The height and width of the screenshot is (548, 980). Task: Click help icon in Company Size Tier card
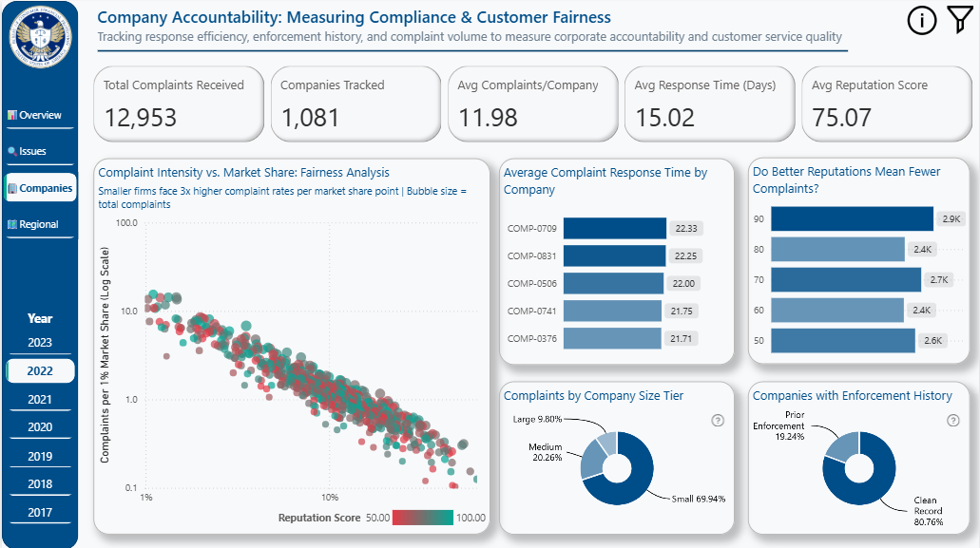[x=717, y=420]
